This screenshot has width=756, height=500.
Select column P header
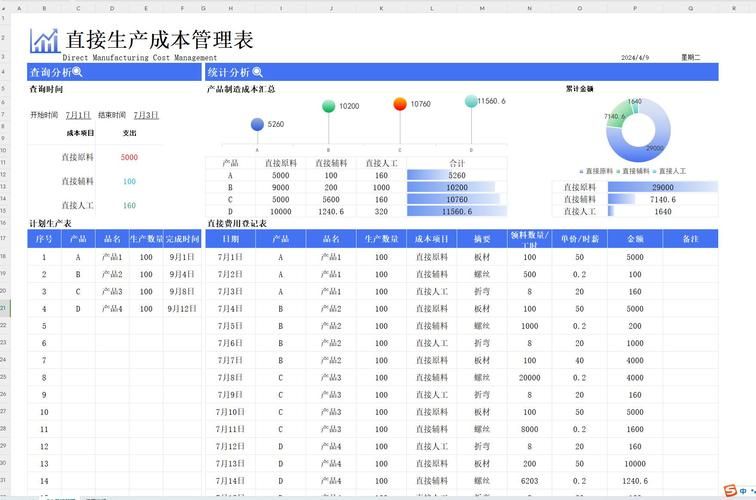(634, 8)
